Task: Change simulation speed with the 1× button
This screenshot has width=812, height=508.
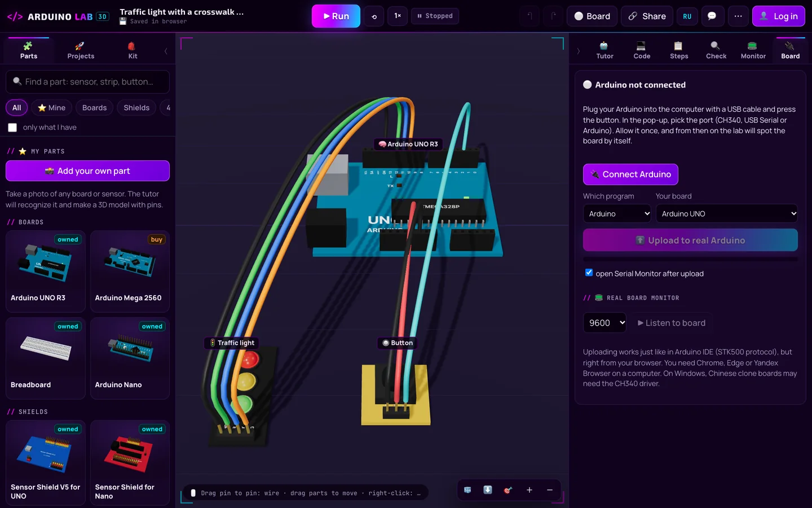Action: [x=398, y=16]
